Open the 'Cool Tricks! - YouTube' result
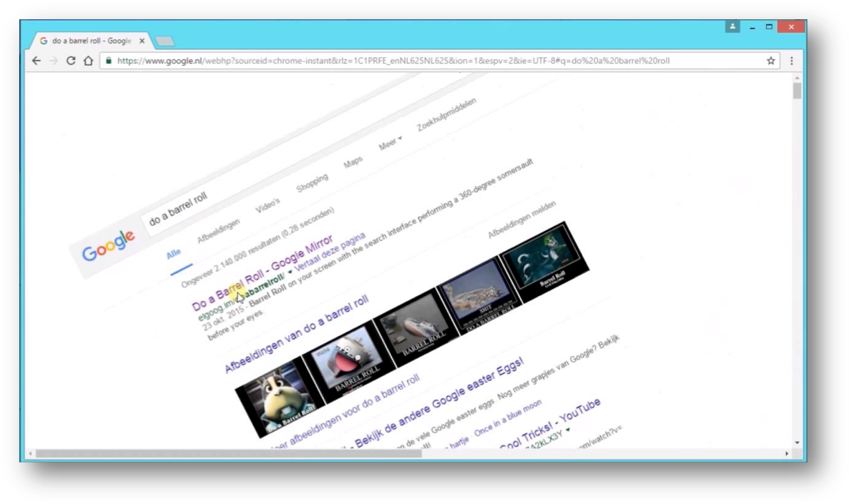 549,424
